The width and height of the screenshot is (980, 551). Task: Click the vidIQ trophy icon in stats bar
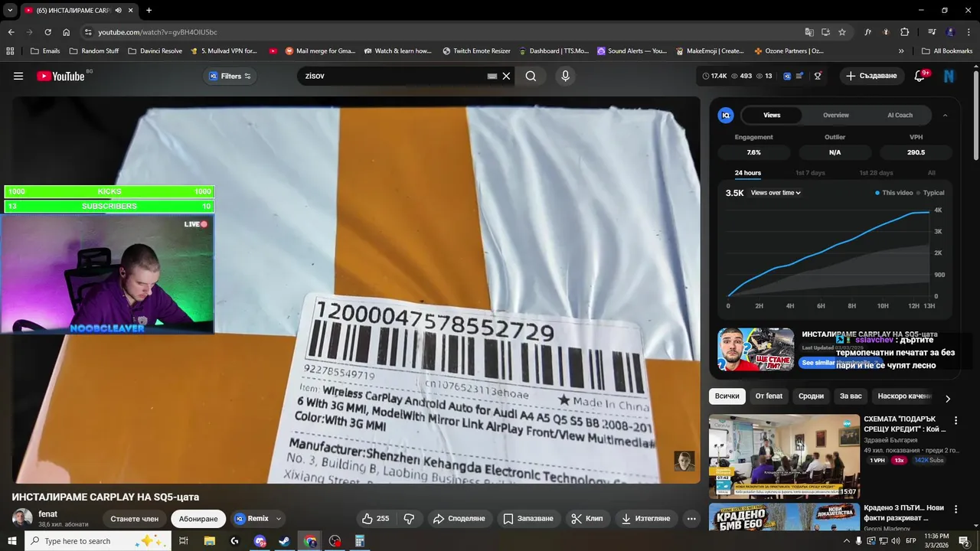click(x=818, y=76)
